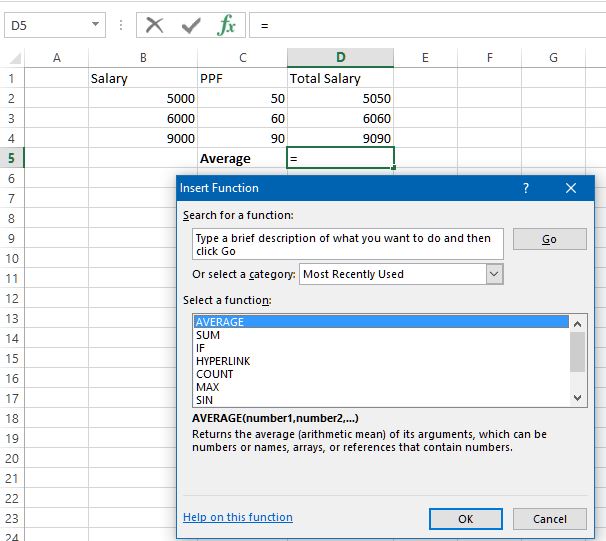
Task: Click the cell containing Salary
Action: [143, 78]
